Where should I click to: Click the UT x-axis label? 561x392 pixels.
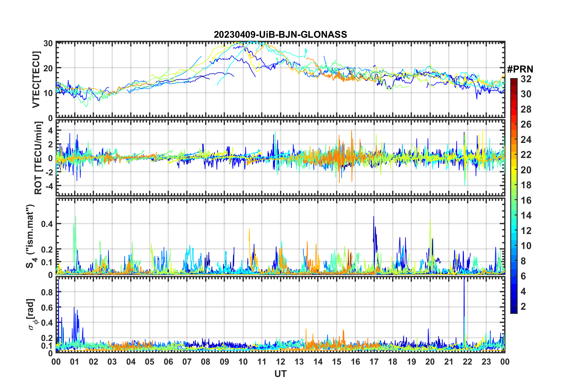(280, 374)
